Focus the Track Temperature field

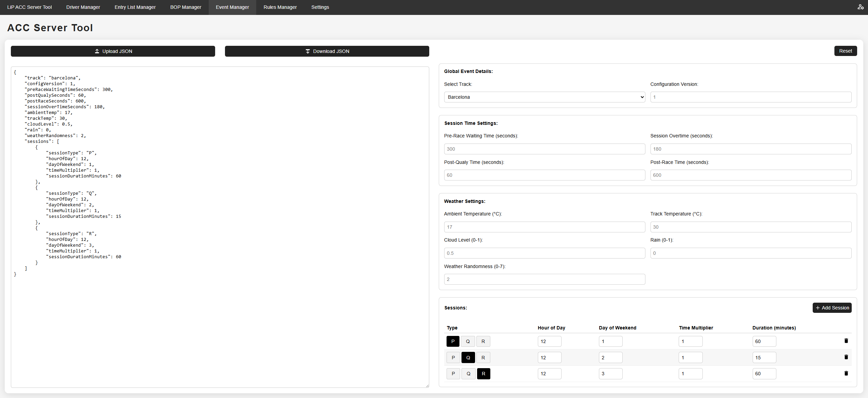pyautogui.click(x=751, y=227)
